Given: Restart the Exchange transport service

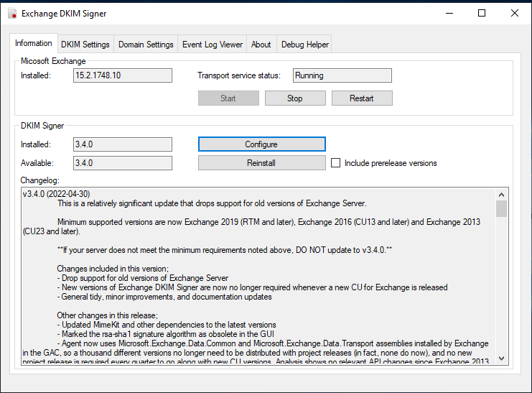Looking at the screenshot, I should click(x=362, y=98).
